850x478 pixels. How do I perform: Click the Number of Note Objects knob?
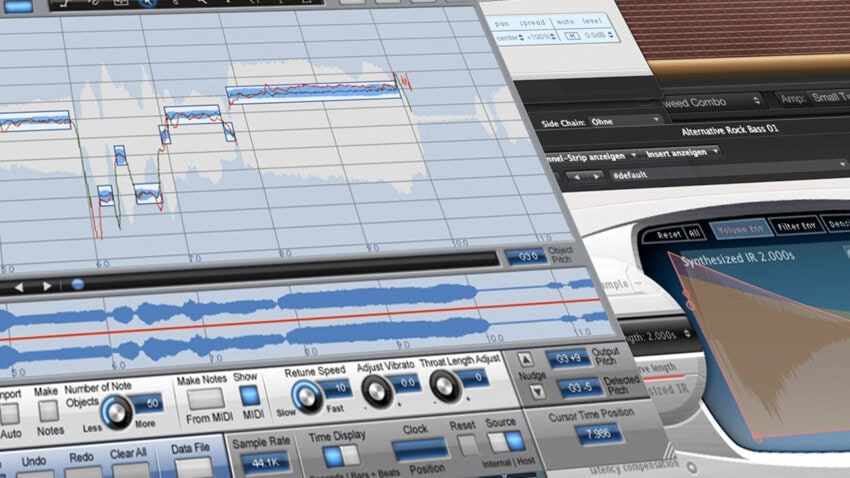click(117, 411)
